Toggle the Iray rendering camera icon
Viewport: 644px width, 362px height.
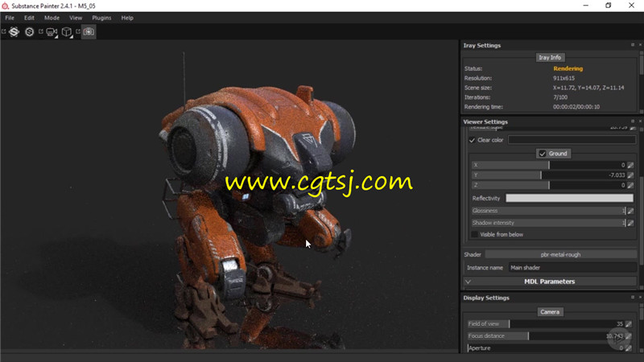89,31
